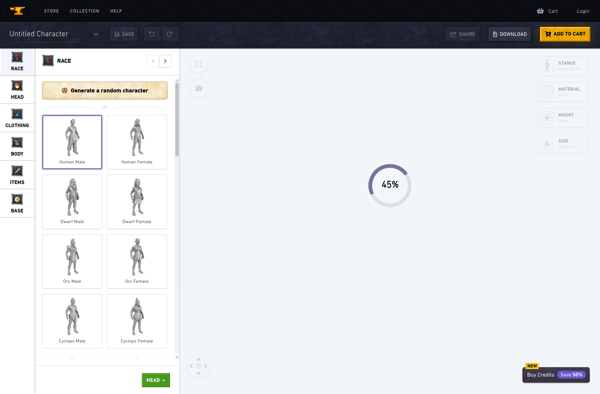Open the Race category in sidebar

coord(17,61)
